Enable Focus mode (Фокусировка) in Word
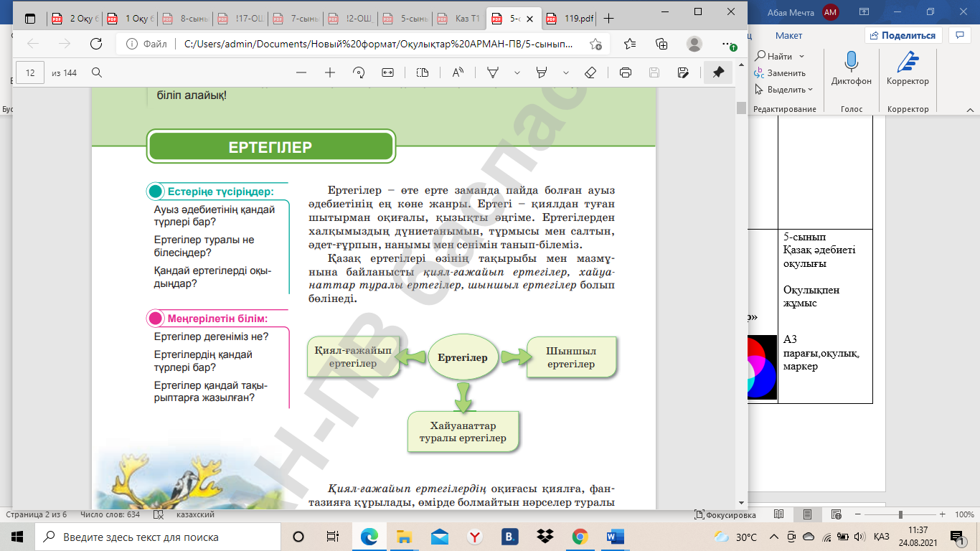The height and width of the screenshot is (551, 980). point(725,515)
